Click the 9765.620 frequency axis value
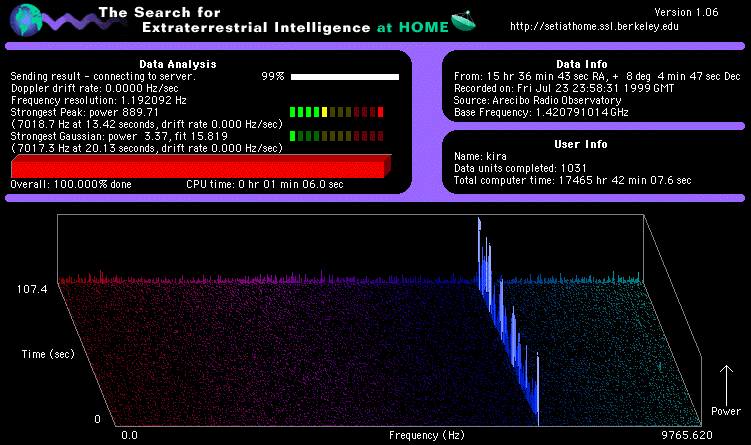The height and width of the screenshot is (445, 751). tap(687, 435)
